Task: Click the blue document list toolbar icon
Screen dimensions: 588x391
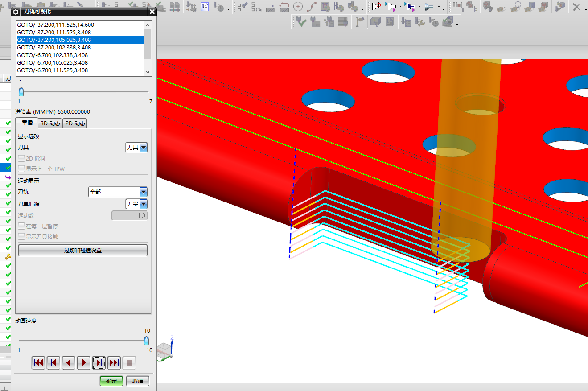Action: point(205,7)
